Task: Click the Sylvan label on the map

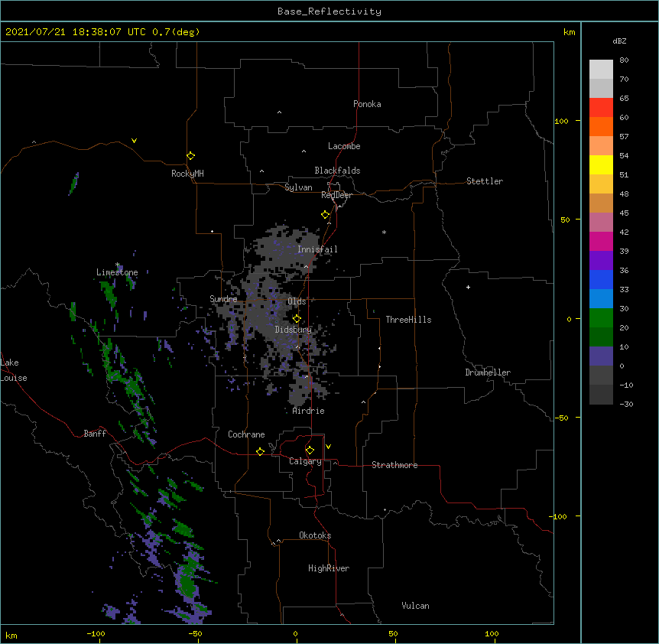Action: 298,187
